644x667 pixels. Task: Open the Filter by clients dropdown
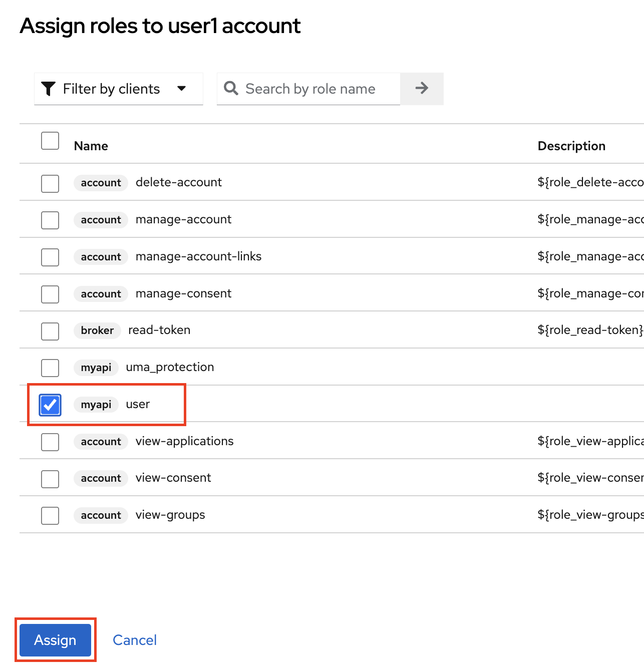(x=118, y=89)
